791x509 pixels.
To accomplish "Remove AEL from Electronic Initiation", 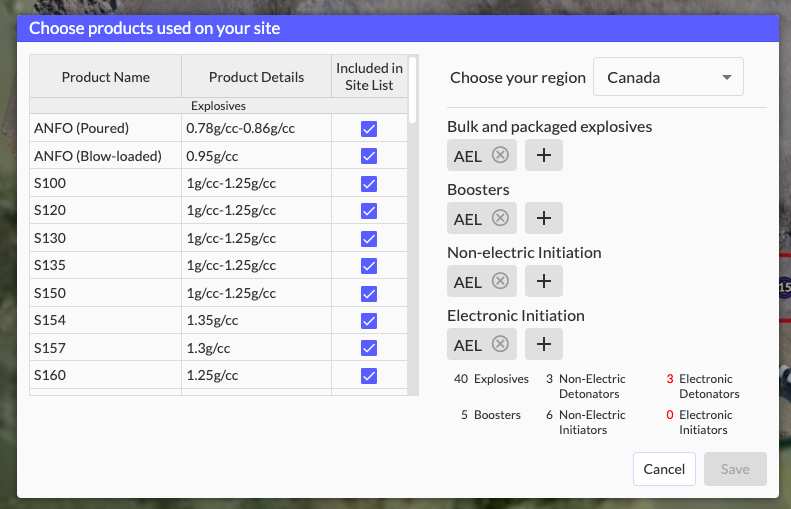I will click(x=500, y=344).
